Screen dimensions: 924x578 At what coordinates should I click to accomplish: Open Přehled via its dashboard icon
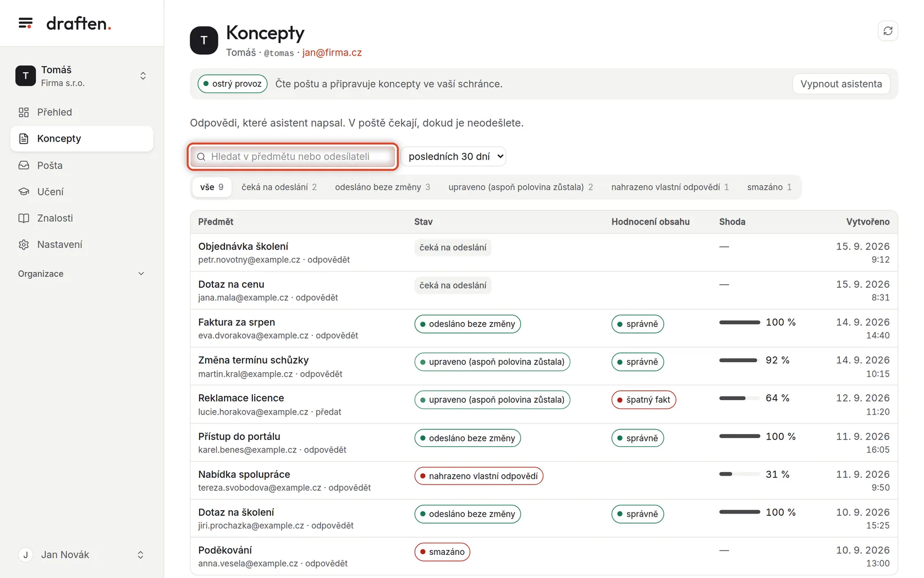point(24,112)
